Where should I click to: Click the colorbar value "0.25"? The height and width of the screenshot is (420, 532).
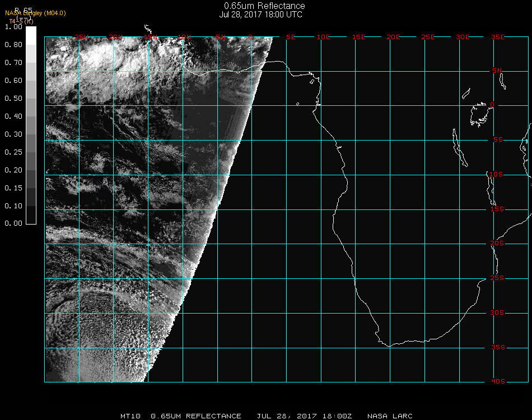13,152
